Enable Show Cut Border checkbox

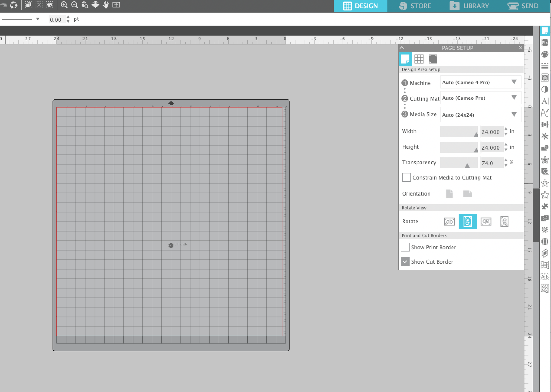(405, 261)
